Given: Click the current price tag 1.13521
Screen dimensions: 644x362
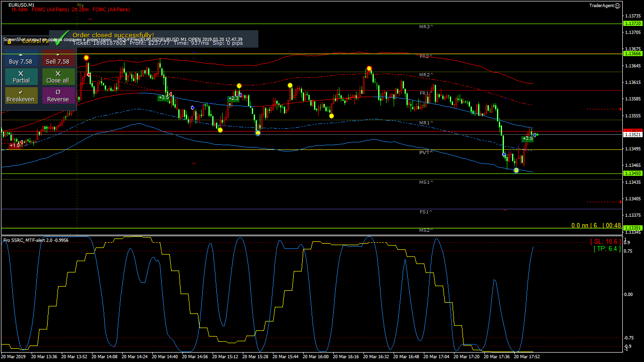Looking at the screenshot, I should point(632,134).
